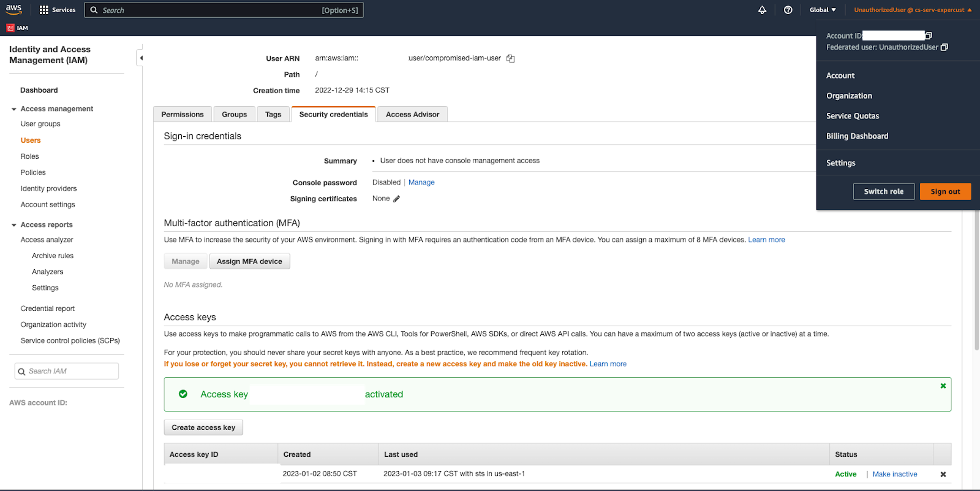Screen dimensions: 980x491
Task: Switch to the Groups tab
Action: click(234, 114)
